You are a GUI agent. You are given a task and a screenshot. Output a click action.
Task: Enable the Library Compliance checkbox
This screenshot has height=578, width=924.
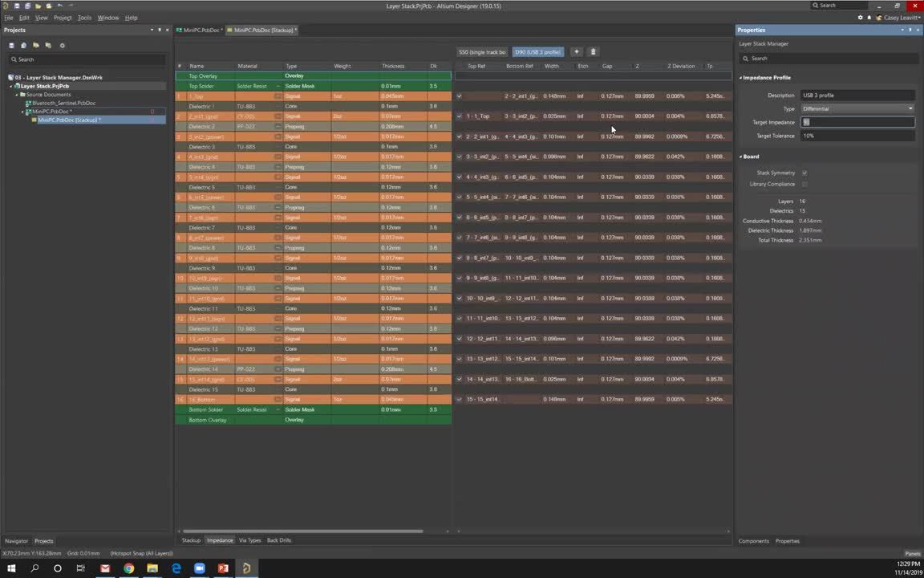click(804, 184)
